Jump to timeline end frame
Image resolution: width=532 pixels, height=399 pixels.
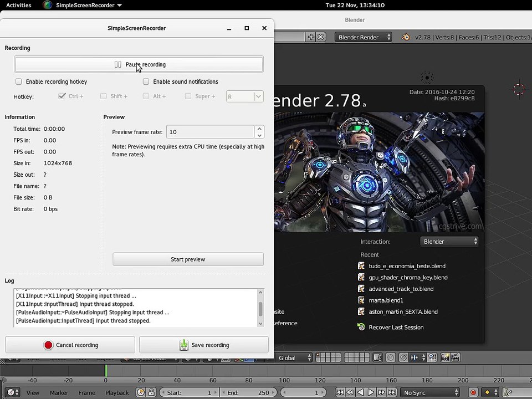[392, 392]
